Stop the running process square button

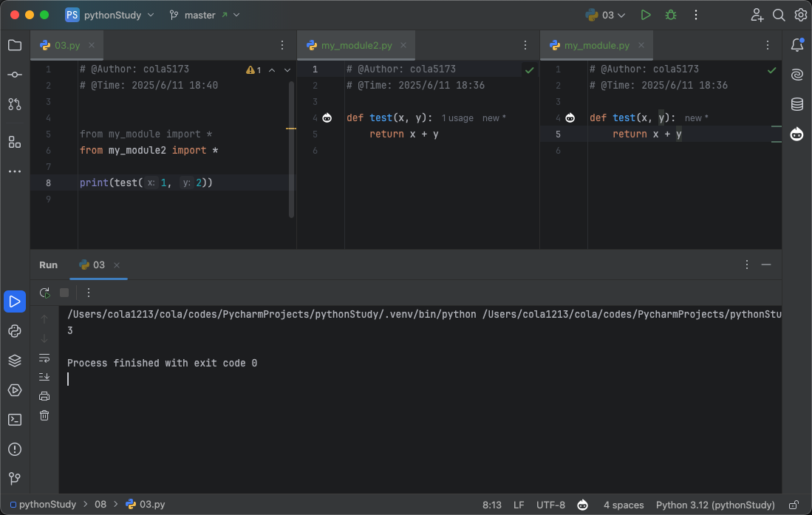coord(64,293)
